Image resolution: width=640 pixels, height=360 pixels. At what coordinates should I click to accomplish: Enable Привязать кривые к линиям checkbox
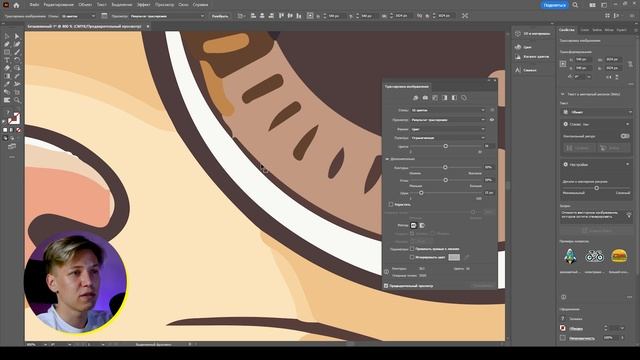[x=412, y=249]
